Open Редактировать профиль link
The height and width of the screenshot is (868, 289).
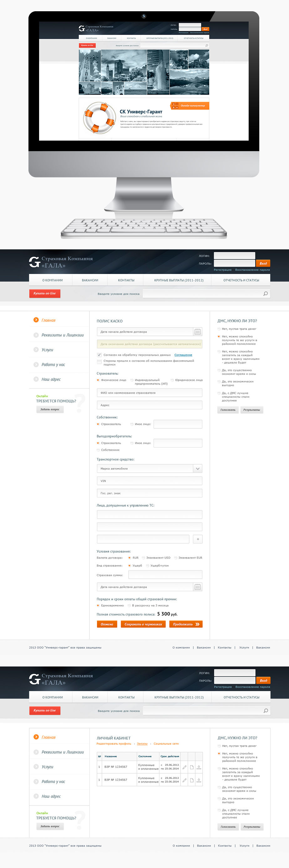(114, 744)
